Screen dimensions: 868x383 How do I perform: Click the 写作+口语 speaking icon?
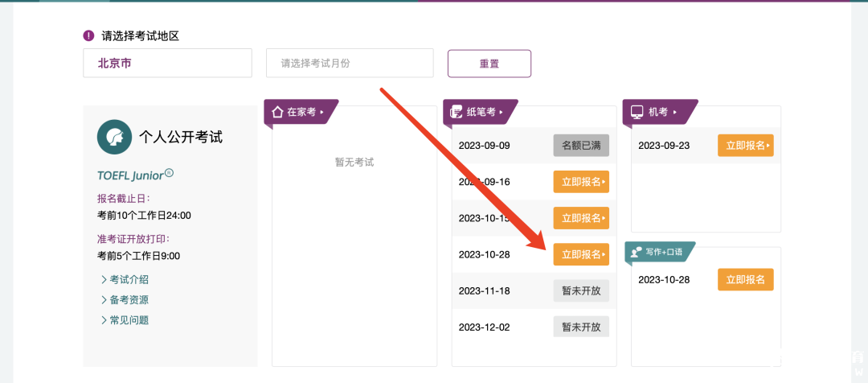pyautogui.click(x=636, y=252)
